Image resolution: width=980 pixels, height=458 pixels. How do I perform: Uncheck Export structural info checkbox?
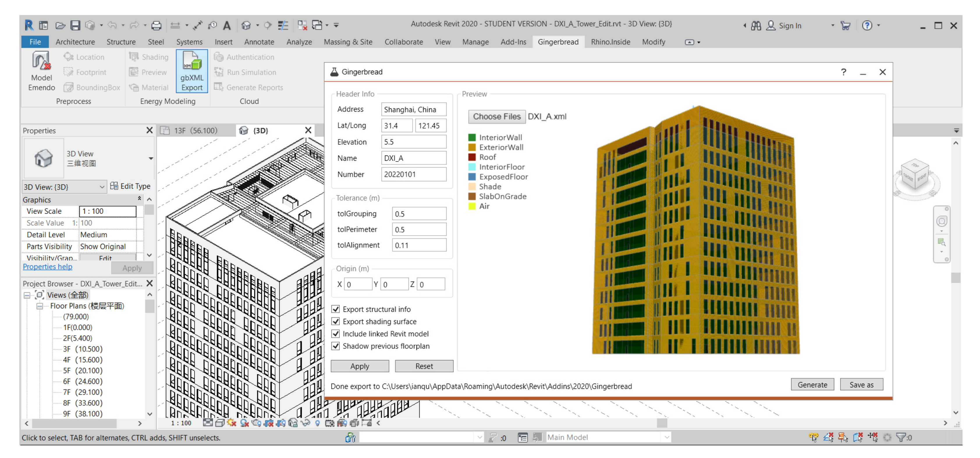coord(335,309)
